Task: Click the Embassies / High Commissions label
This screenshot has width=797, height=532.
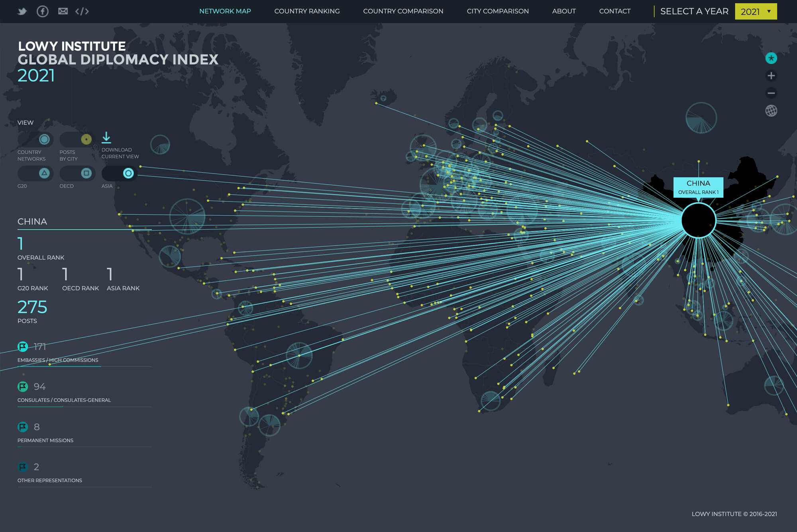Action: click(x=58, y=360)
